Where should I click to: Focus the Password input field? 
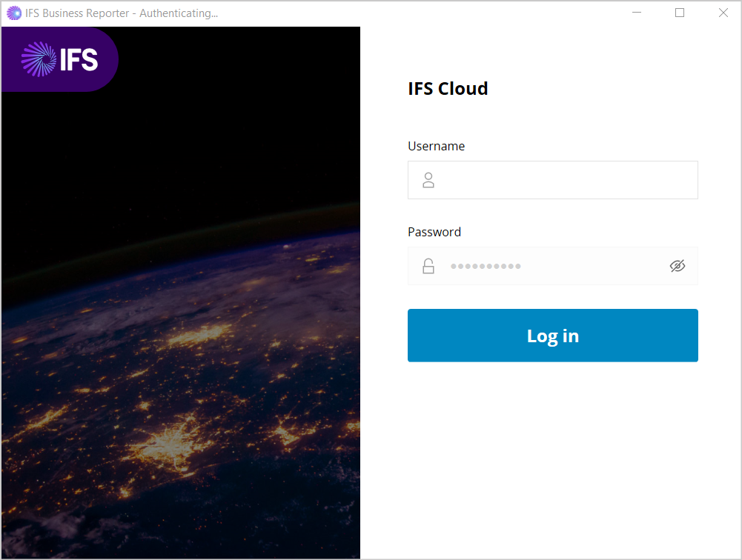coord(552,265)
